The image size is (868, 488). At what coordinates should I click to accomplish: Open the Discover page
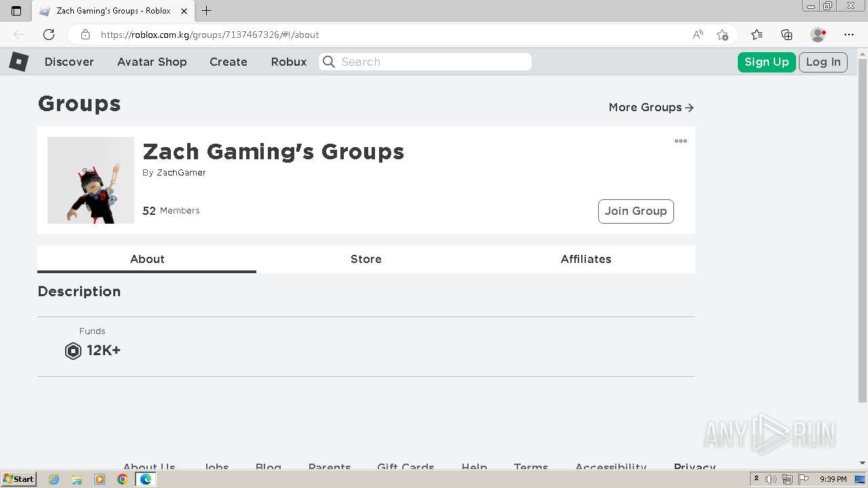(69, 62)
